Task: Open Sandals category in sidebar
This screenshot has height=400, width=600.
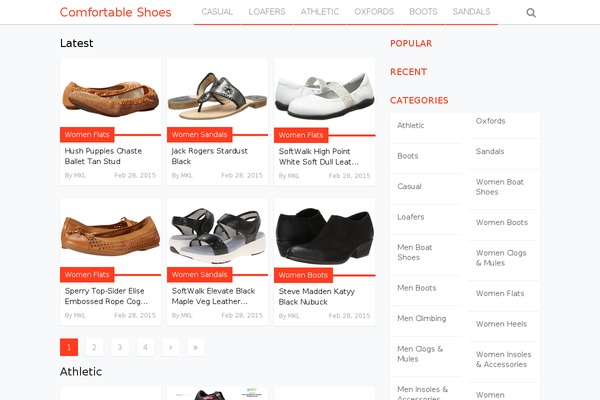Action: tap(490, 151)
